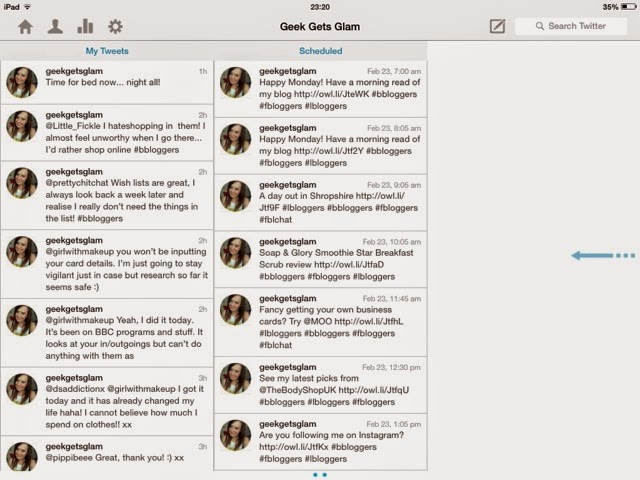Tap avatar on 'BBC programs' tweet

(x=22, y=320)
